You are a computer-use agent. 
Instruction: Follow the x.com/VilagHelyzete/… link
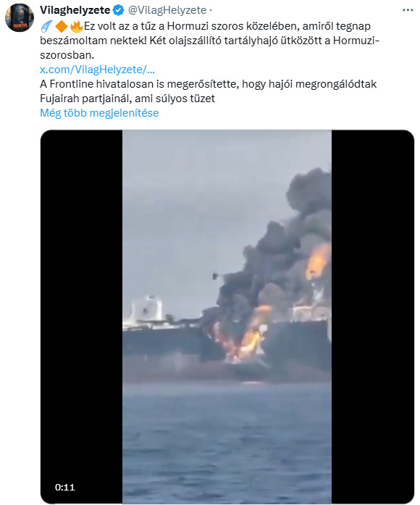(x=97, y=70)
